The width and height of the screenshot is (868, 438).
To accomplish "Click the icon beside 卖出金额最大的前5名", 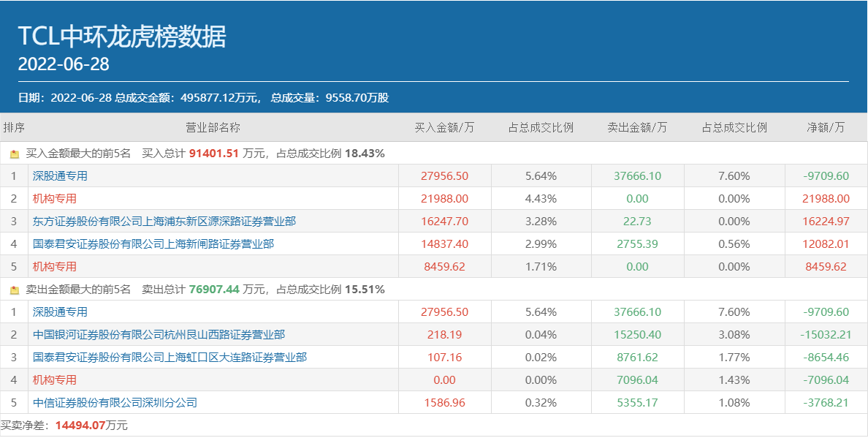I will click(x=14, y=290).
